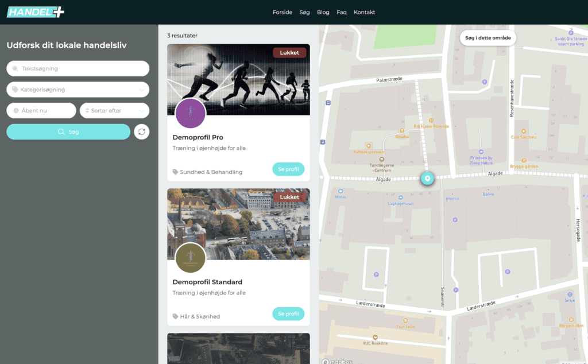Click the Demoprofil Standard title
The width and height of the screenshot is (588, 364).
pos(207,282)
